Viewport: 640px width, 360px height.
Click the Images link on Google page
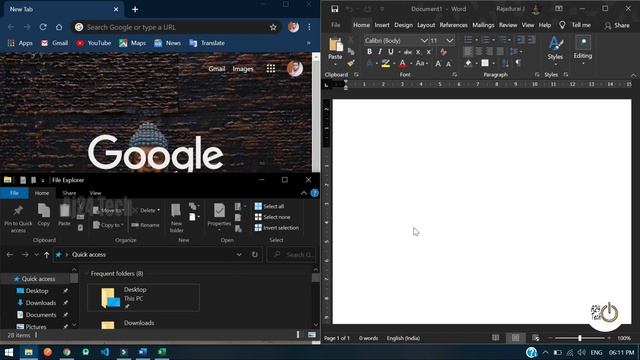click(243, 69)
